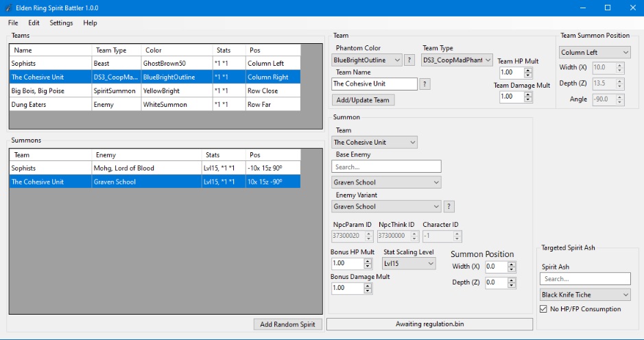The width and height of the screenshot is (644, 340).
Task: Click the Row Far position cell
Action: click(x=273, y=104)
